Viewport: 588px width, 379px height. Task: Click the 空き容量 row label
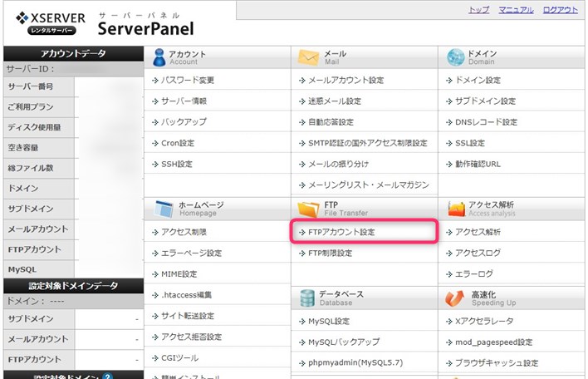pos(23,147)
